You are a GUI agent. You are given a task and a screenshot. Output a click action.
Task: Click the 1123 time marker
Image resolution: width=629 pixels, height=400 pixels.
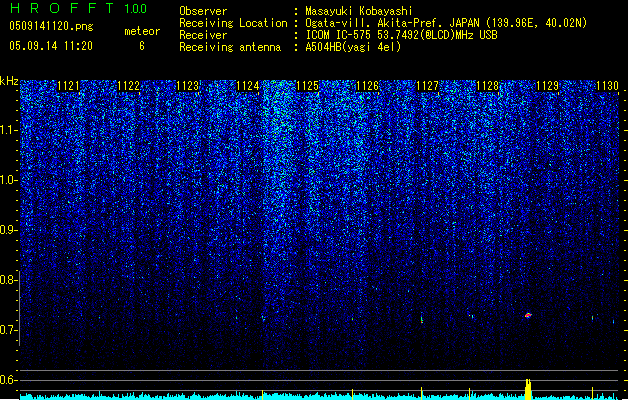188,86
